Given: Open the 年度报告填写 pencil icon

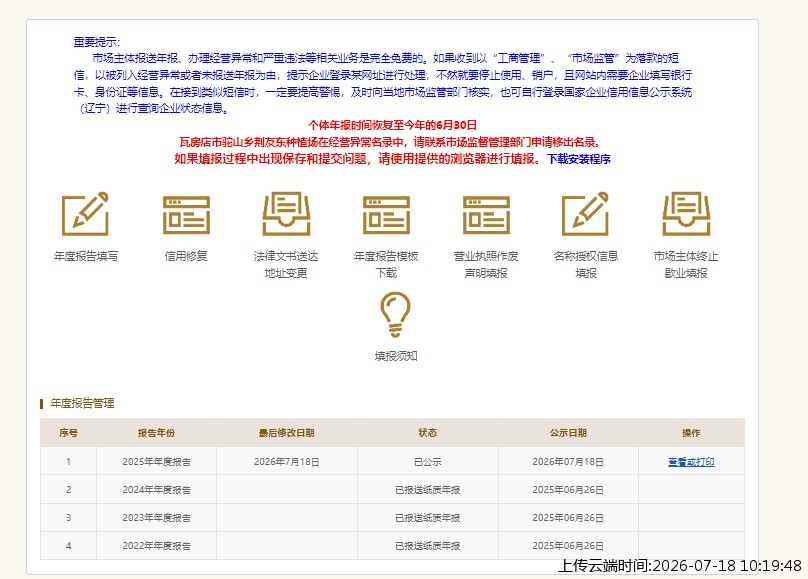Looking at the screenshot, I should point(86,214).
